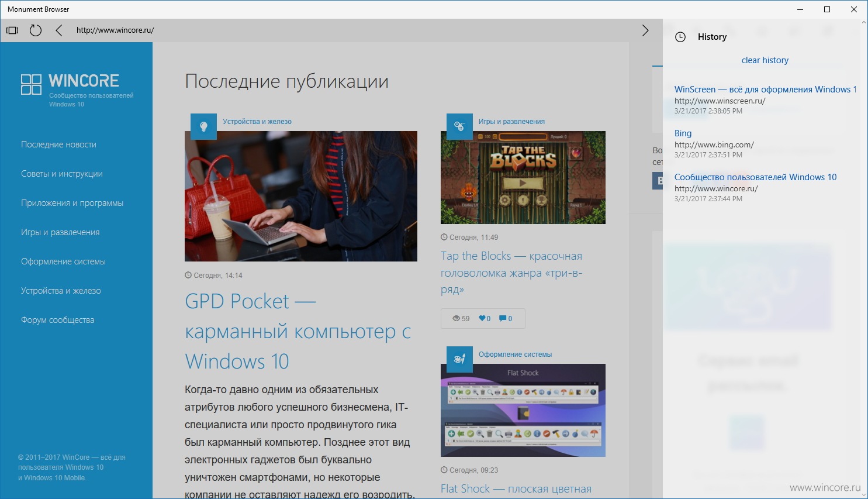Click the Сегодня, 11:49 timestamp
This screenshot has width=868, height=499.
click(x=469, y=238)
